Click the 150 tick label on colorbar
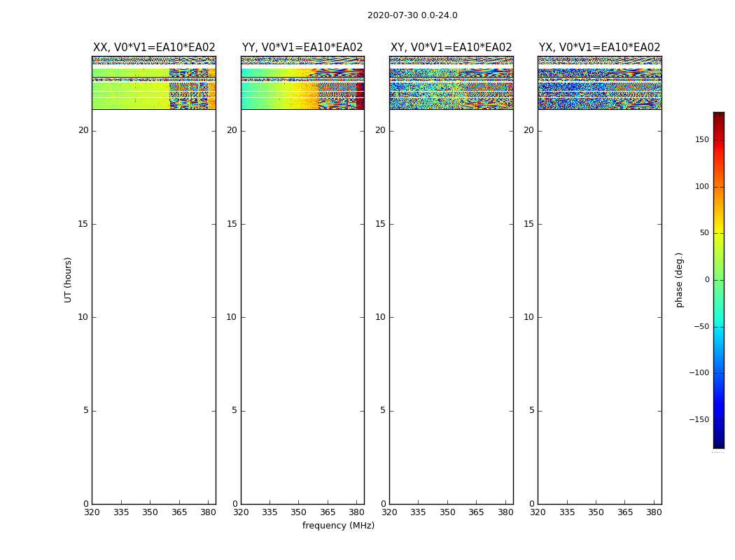Image resolution: width=735 pixels, height=560 pixels. pyautogui.click(x=701, y=140)
